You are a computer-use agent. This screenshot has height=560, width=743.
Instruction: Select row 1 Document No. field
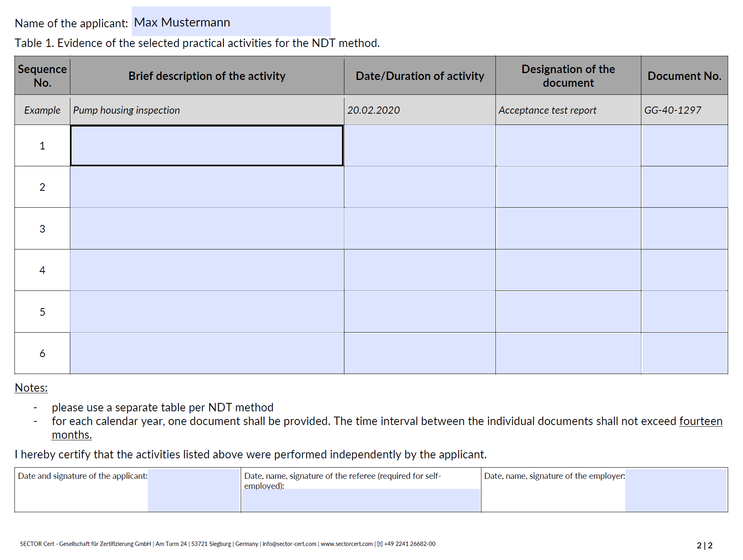click(x=684, y=145)
